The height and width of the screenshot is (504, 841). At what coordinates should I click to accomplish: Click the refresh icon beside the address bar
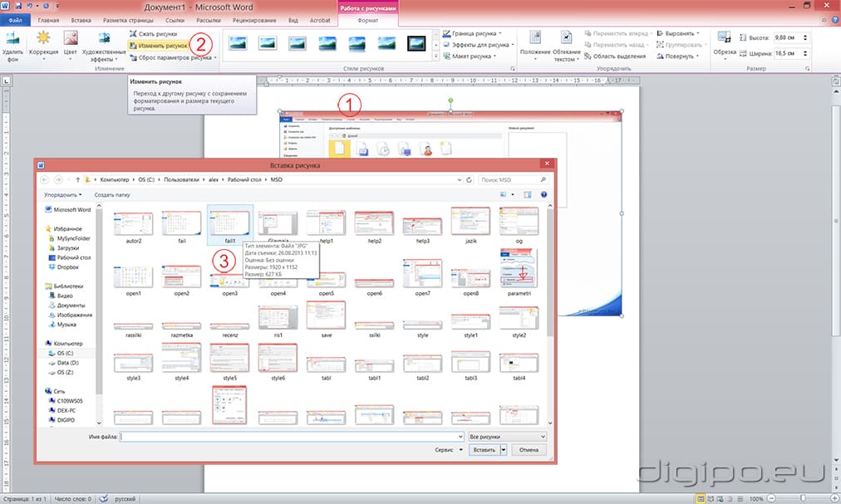tap(470, 179)
